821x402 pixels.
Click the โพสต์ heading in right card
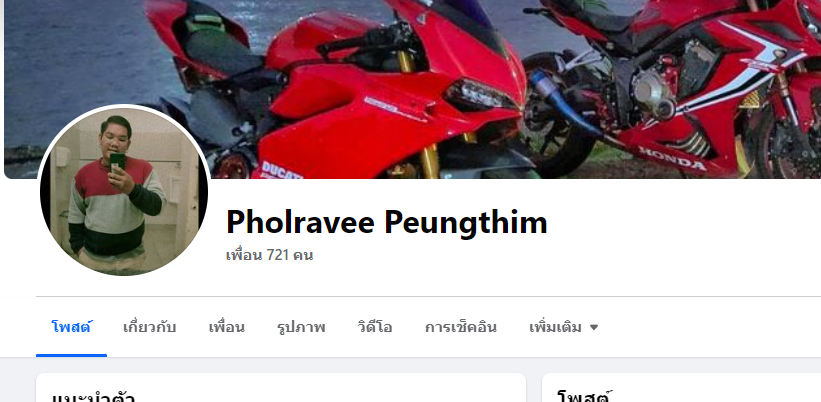(x=585, y=397)
